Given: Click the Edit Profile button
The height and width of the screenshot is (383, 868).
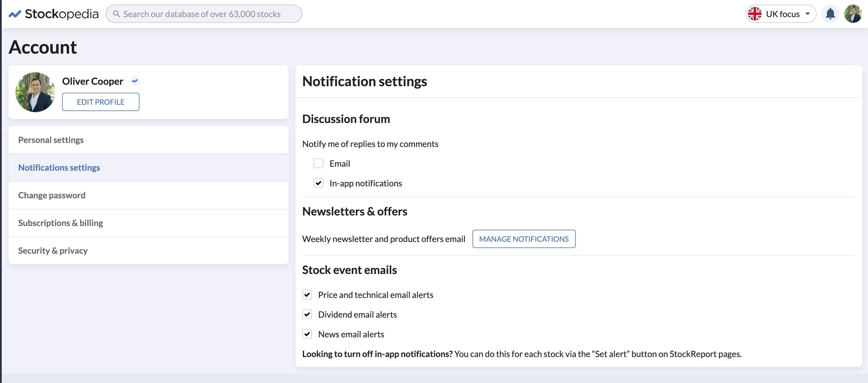Looking at the screenshot, I should coord(100,102).
